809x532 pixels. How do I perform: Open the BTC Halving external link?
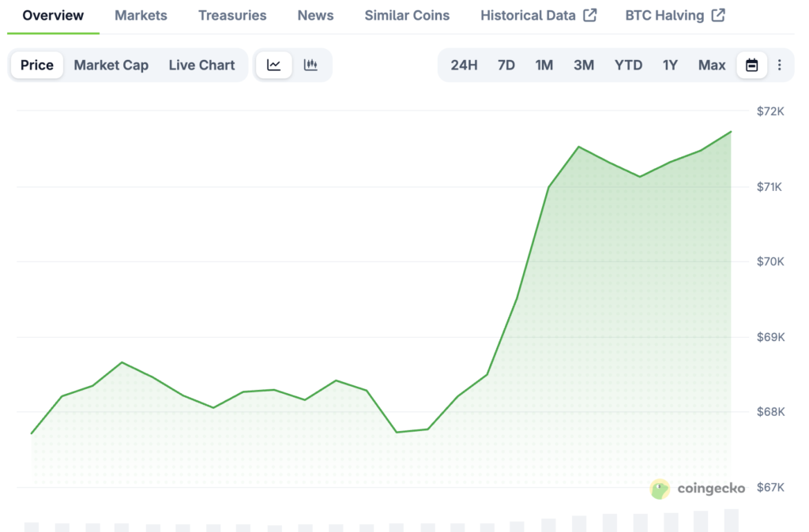click(x=675, y=16)
